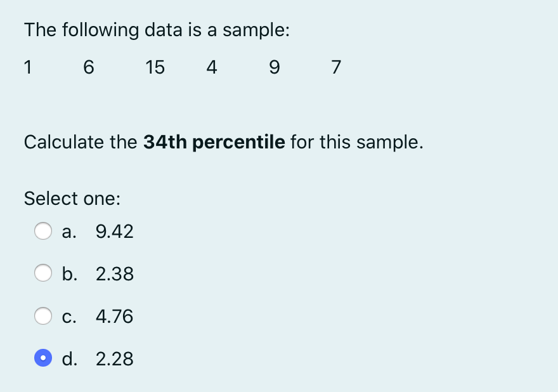Click the answer label text 9.42
This screenshot has width=558, height=392.
click(x=115, y=232)
